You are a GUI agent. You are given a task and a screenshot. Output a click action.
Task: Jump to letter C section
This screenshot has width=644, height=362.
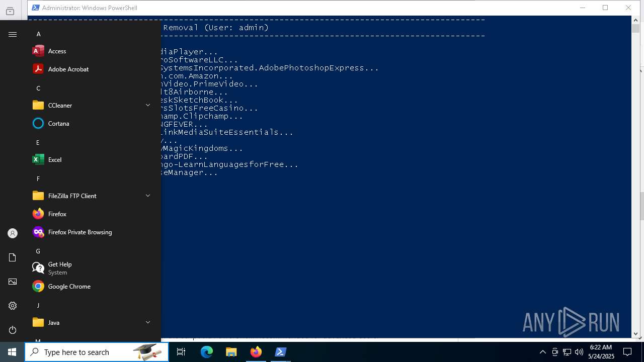[38, 88]
